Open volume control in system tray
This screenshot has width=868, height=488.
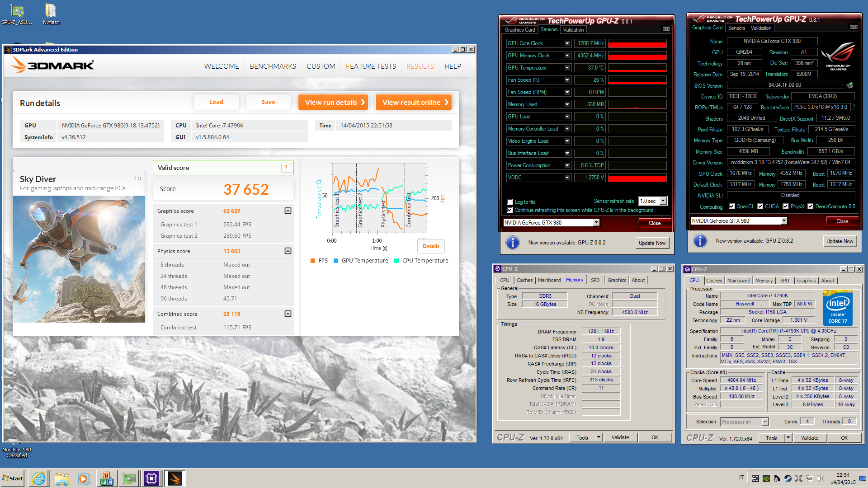click(820, 478)
